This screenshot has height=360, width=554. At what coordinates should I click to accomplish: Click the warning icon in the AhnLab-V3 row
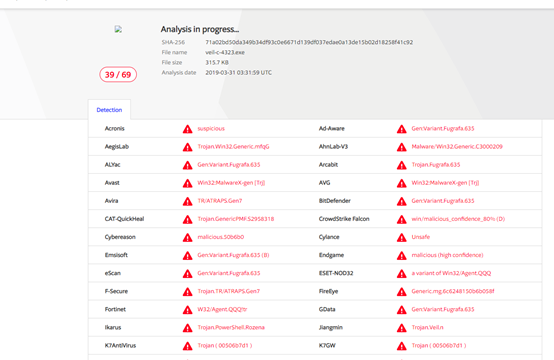[x=402, y=147]
